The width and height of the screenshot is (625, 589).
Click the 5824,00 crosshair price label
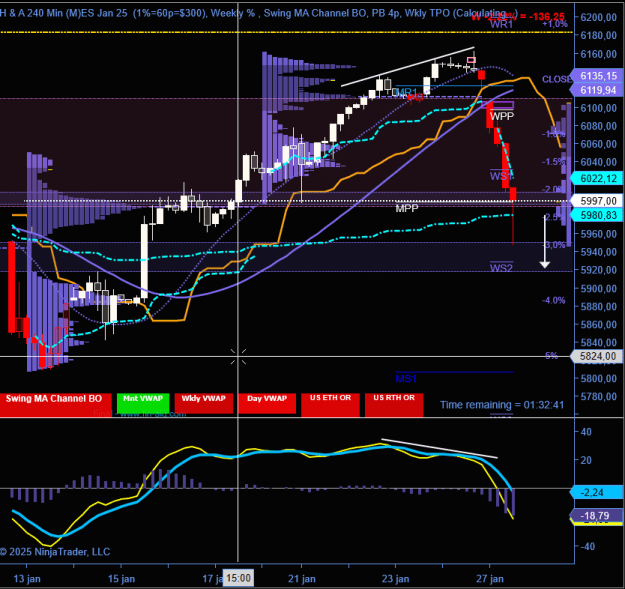coord(597,356)
